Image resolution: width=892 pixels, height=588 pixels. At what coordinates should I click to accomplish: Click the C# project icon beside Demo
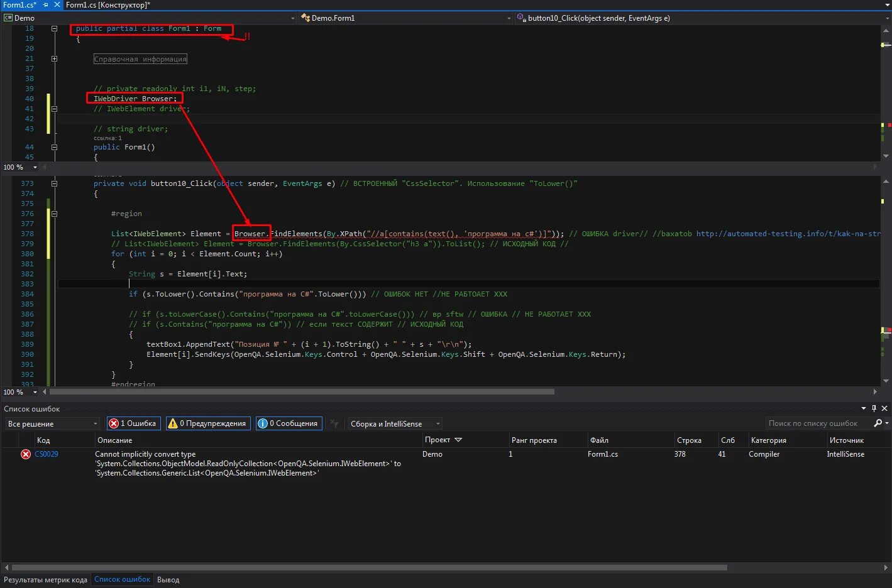click(8, 18)
